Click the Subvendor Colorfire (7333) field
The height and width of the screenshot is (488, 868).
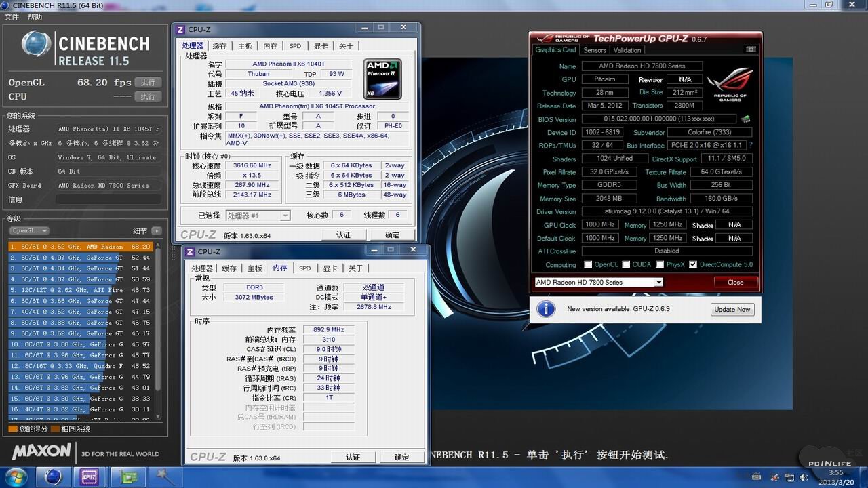coord(709,132)
